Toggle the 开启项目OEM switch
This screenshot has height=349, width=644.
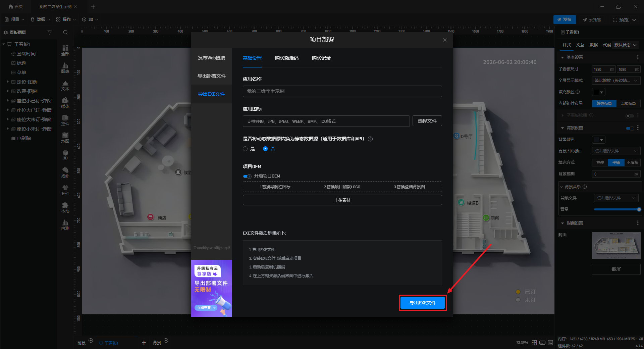point(247,176)
